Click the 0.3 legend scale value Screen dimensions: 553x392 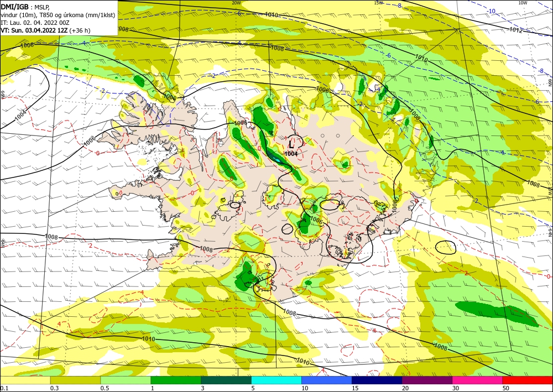pos(54,388)
